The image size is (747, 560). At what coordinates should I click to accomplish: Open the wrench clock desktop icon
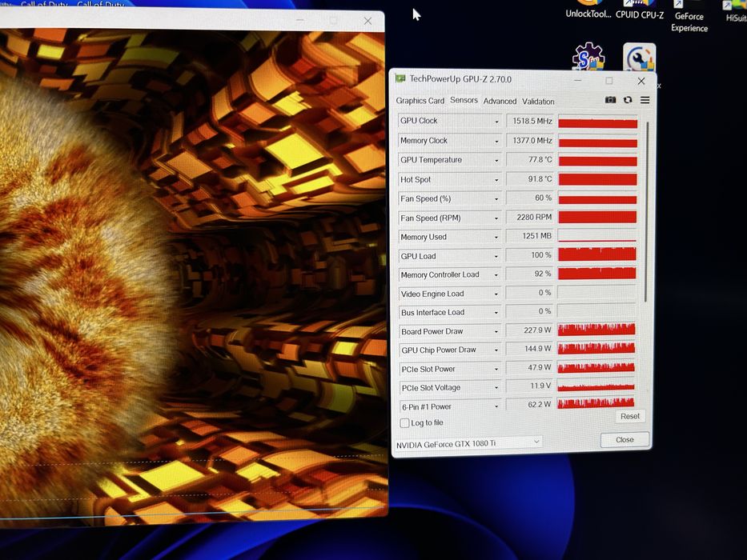coord(640,57)
